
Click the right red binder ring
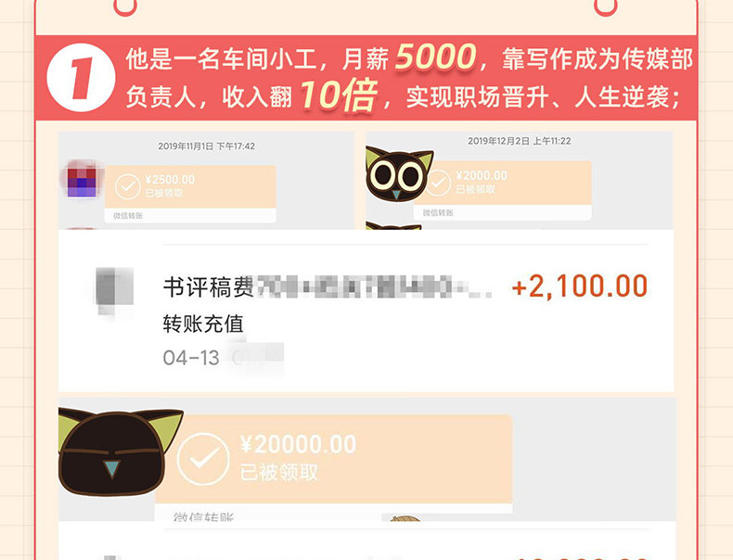[x=606, y=6]
